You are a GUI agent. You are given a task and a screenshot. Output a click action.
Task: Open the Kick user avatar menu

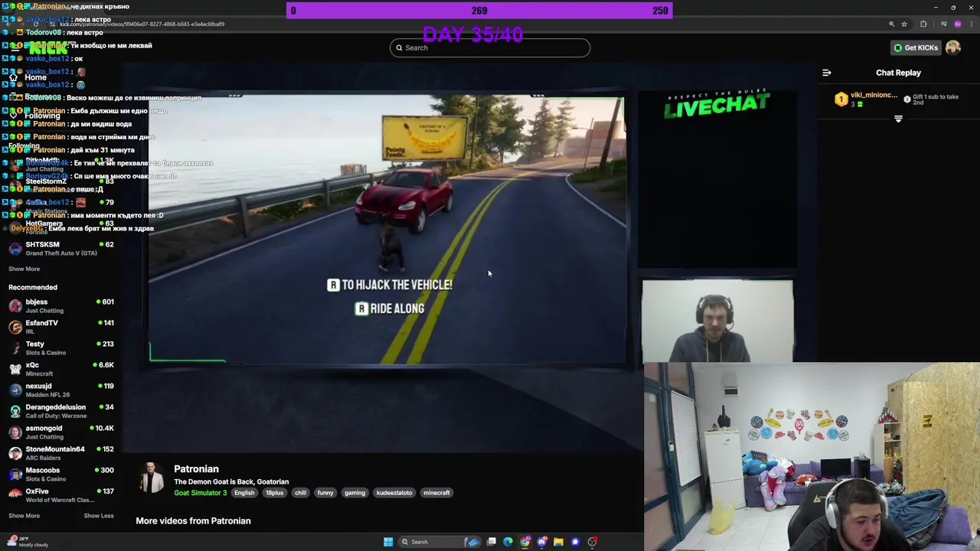pyautogui.click(x=953, y=47)
